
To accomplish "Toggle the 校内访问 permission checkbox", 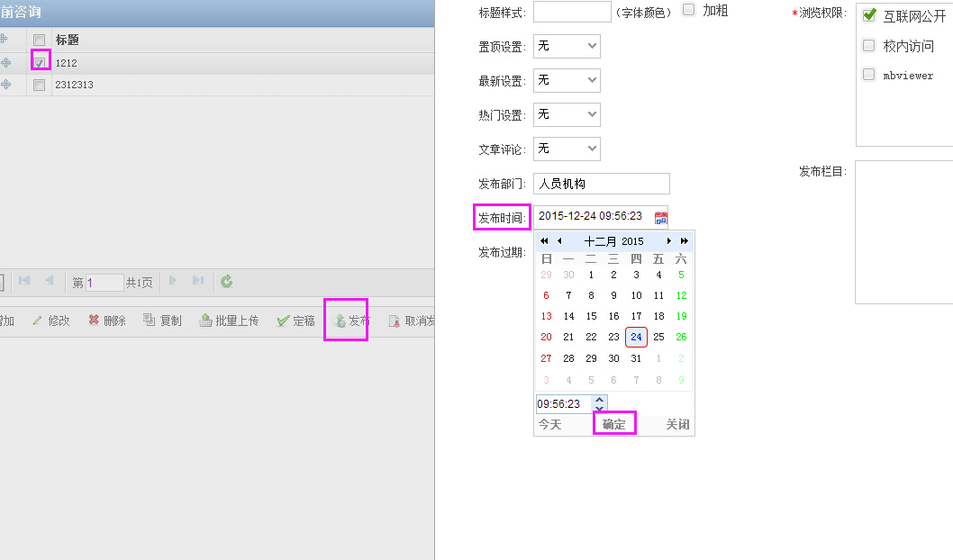I will coord(869,45).
